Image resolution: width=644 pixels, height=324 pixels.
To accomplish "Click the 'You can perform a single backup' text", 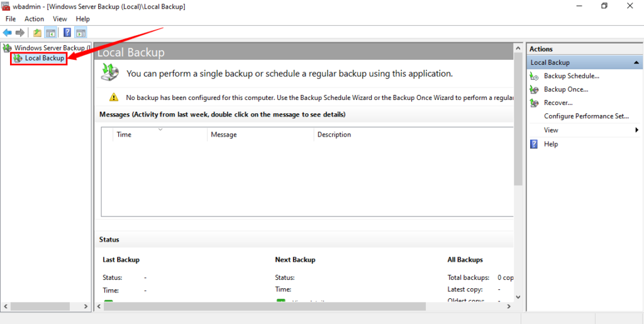I will tap(289, 74).
